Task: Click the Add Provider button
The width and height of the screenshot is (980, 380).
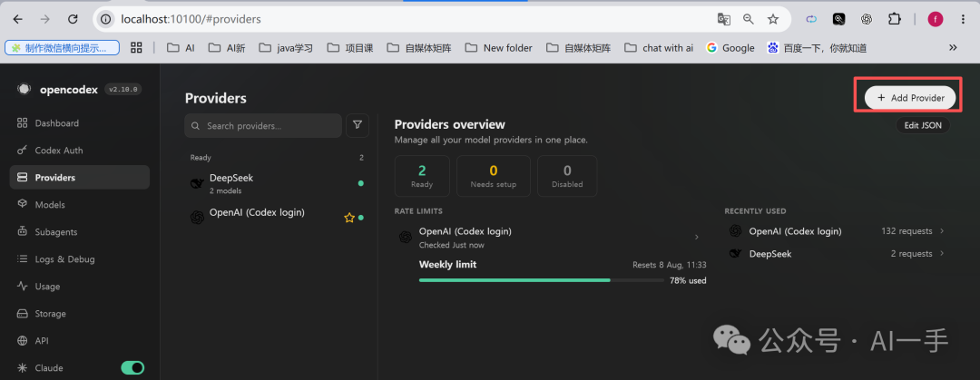Action: (x=910, y=98)
